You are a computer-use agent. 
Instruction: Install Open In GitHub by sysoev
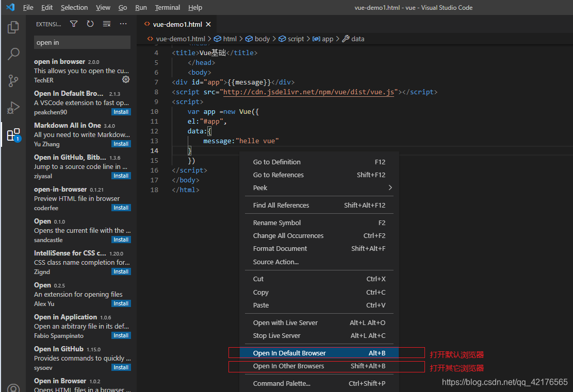click(121, 368)
